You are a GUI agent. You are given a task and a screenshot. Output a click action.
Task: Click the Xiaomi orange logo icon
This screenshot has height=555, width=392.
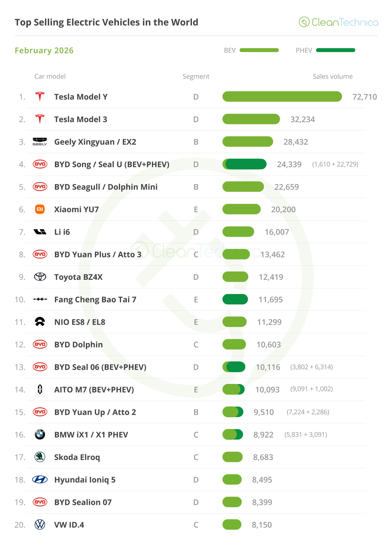tap(40, 209)
